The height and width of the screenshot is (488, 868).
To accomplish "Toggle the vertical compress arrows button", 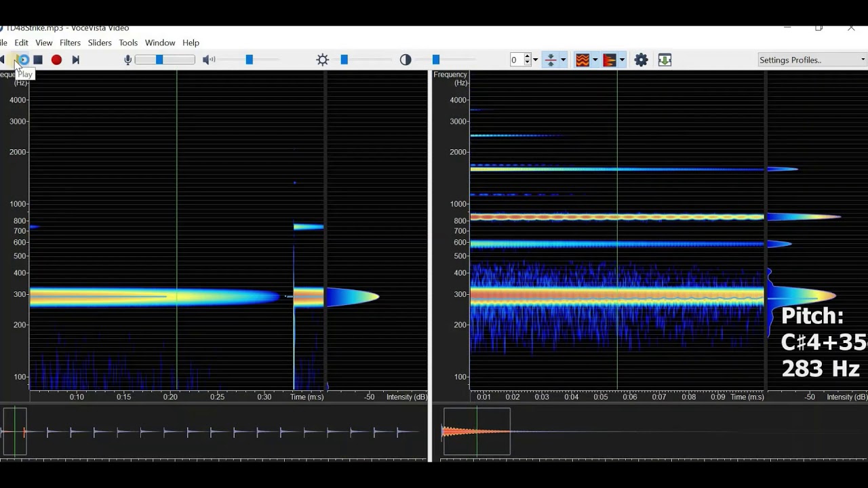I will pos(551,60).
